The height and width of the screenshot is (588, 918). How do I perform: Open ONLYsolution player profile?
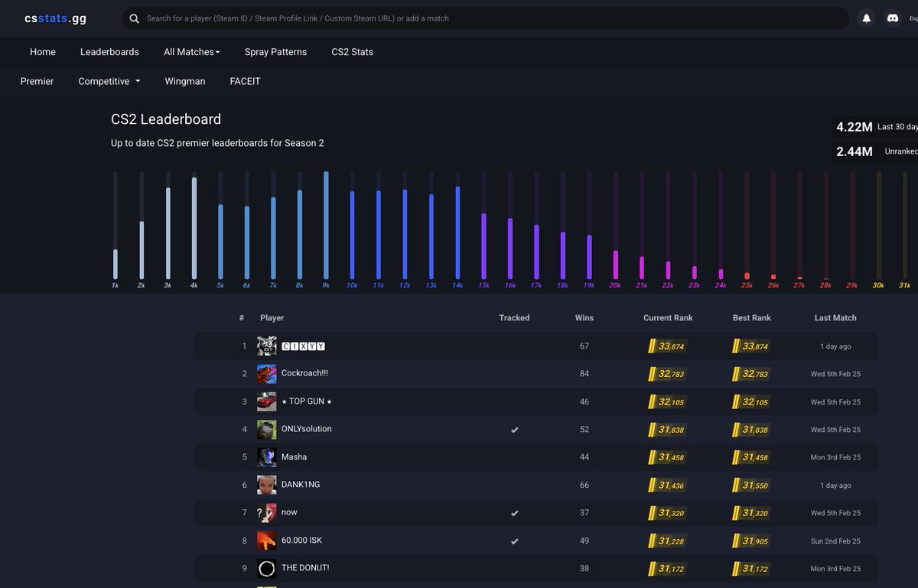306,429
